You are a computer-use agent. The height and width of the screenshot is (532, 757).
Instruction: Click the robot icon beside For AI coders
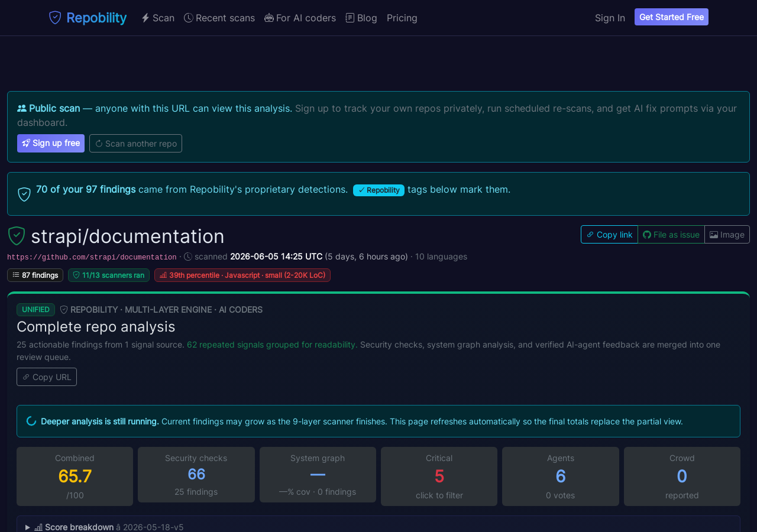pos(269,18)
